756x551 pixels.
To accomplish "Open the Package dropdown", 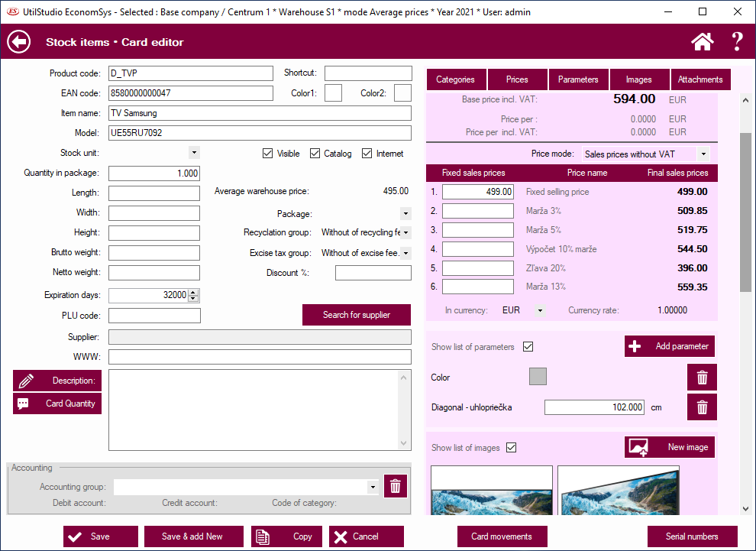I will pos(405,213).
